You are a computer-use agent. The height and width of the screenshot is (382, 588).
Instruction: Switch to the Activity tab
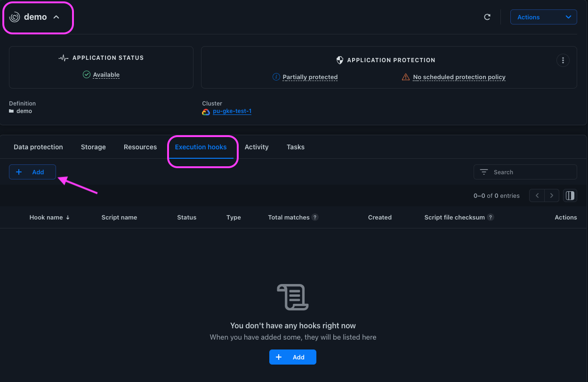click(x=256, y=147)
